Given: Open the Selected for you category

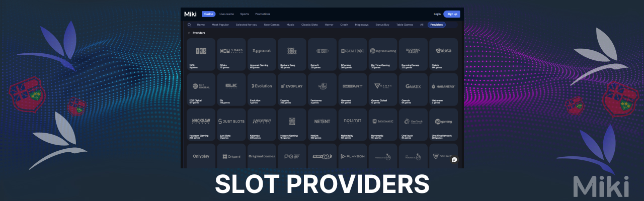Looking at the screenshot, I should pyautogui.click(x=247, y=25).
